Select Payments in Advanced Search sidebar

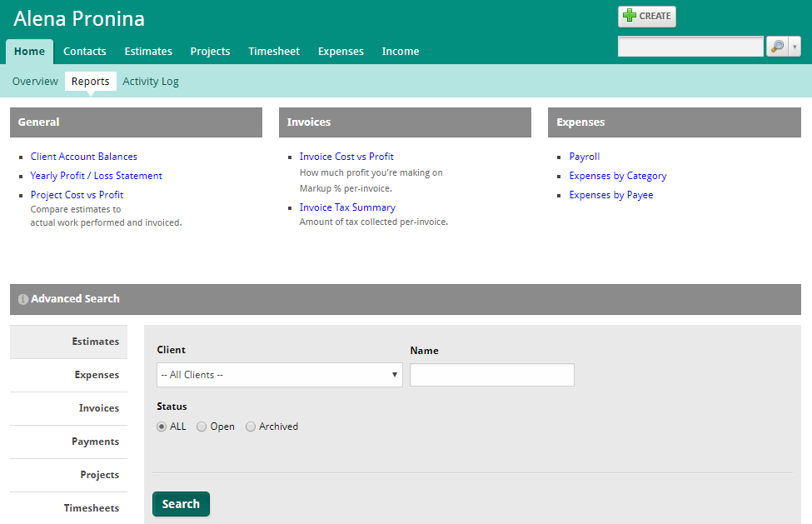pyautogui.click(x=95, y=442)
